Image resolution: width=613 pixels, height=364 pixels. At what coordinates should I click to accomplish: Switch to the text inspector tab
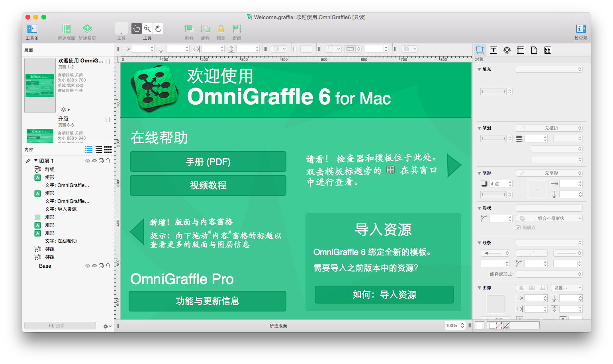point(493,50)
